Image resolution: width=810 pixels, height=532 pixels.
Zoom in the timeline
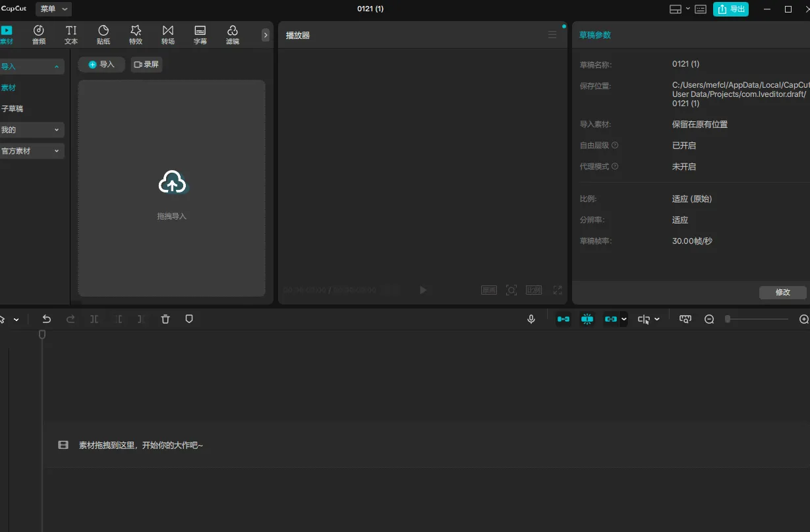coord(804,319)
